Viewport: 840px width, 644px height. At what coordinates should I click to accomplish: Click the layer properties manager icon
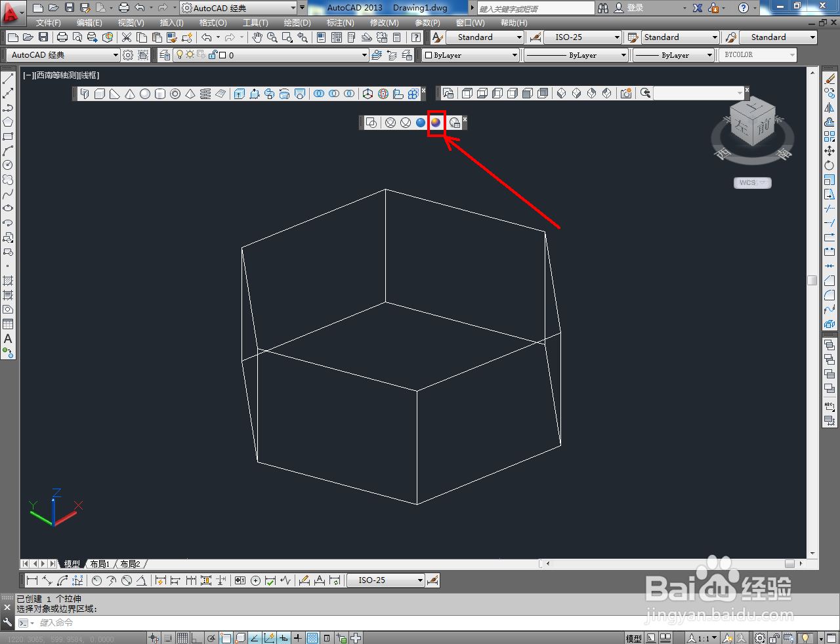(163, 55)
